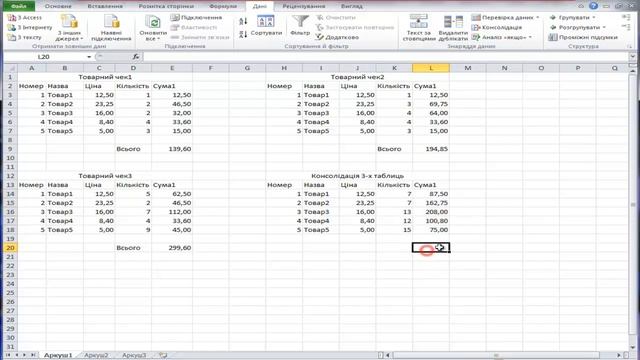
Task: Switch to the Розмітка сторінки tab
Action: 166,6
